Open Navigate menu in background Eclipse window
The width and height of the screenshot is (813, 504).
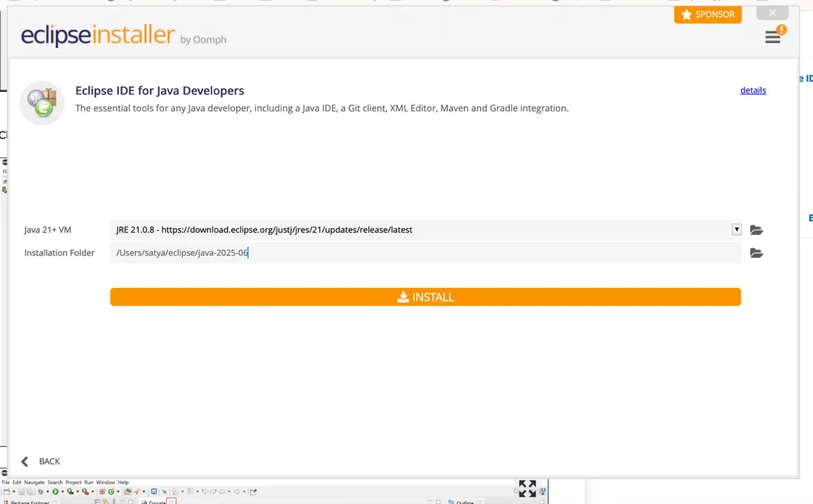[x=34, y=482]
